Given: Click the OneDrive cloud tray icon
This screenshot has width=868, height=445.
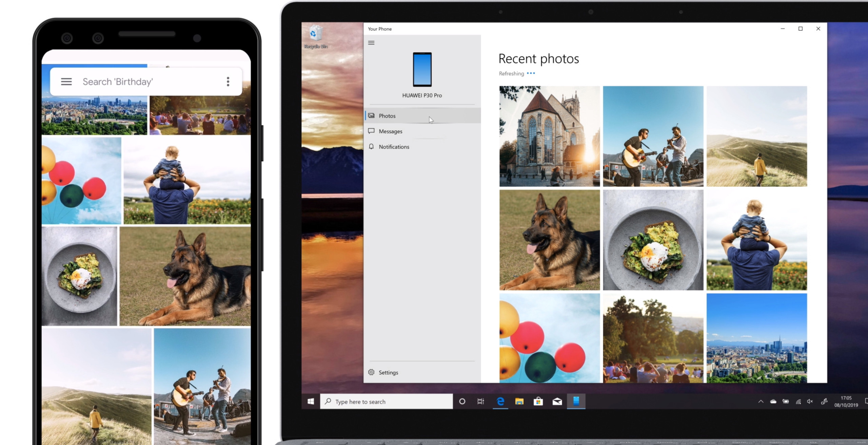Looking at the screenshot, I should [x=773, y=402].
